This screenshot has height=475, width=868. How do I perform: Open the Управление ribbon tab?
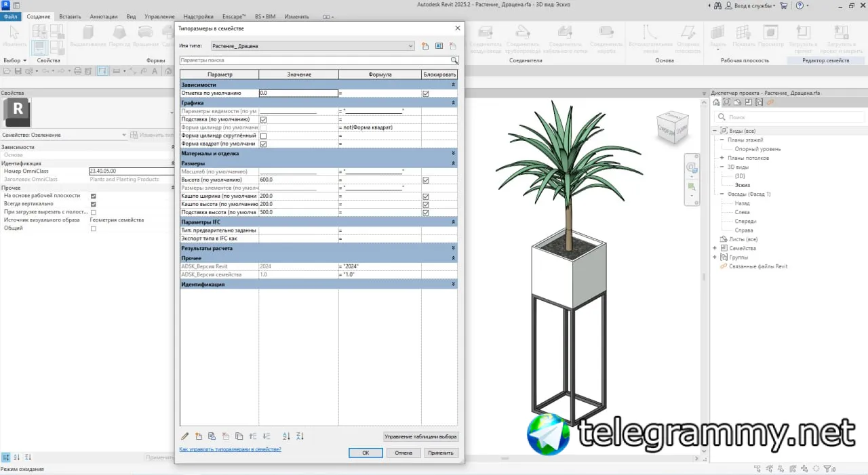coord(159,16)
